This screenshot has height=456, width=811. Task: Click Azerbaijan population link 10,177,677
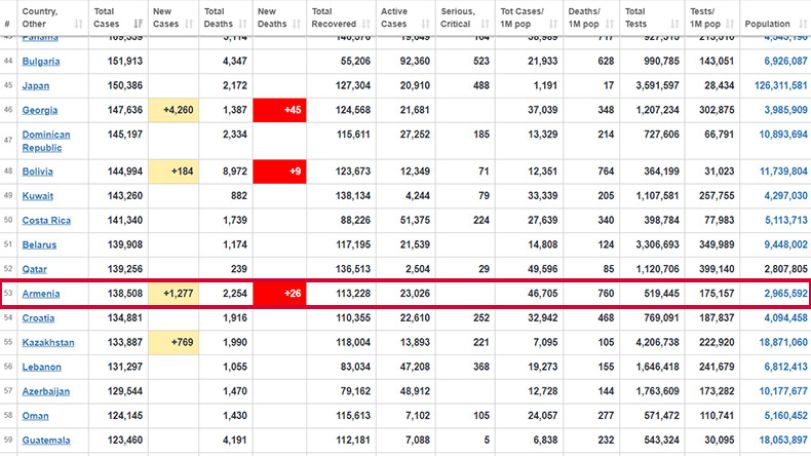(x=783, y=391)
